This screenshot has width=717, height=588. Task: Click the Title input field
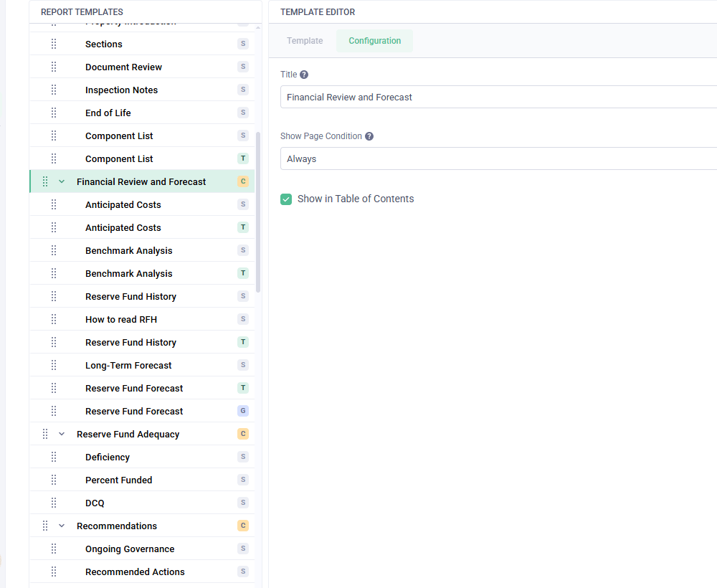[498, 97]
